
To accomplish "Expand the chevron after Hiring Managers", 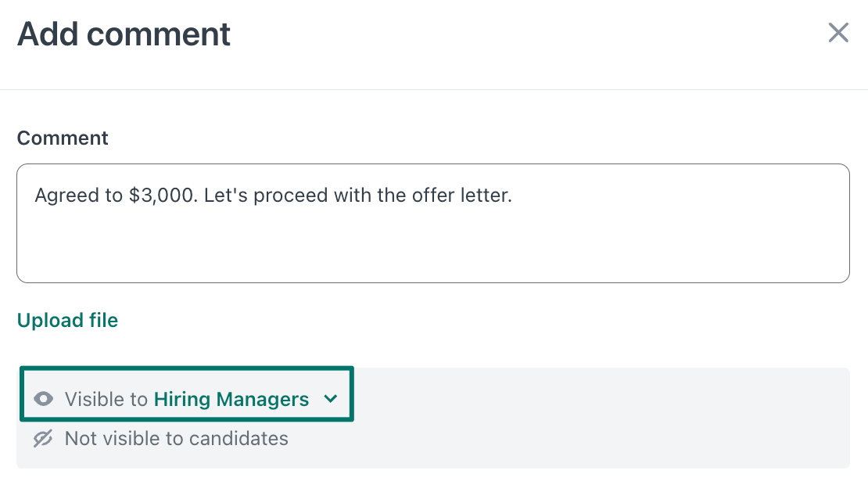I will pos(331,399).
